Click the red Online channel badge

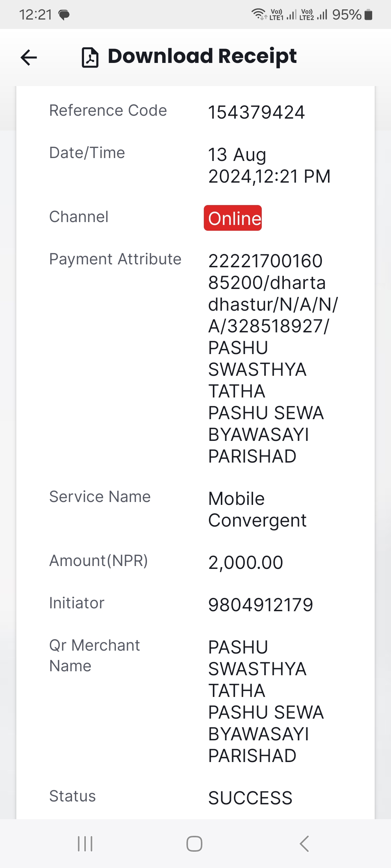point(233,218)
